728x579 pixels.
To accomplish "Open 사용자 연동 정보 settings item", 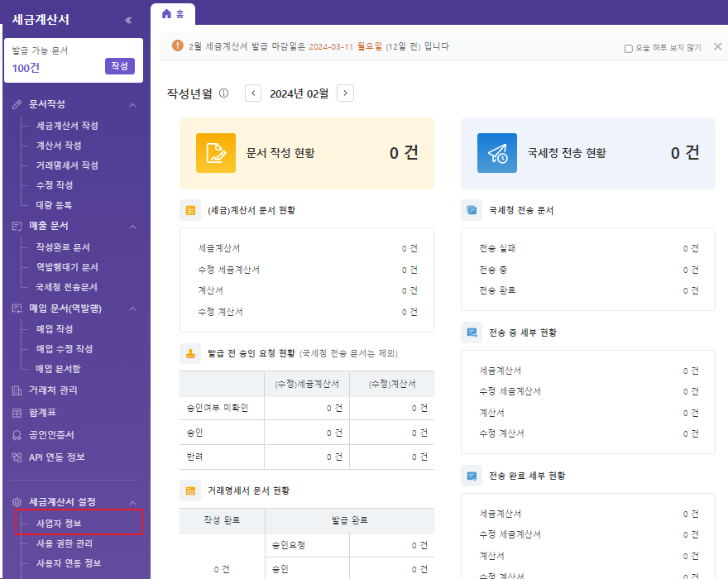I will [x=69, y=562].
